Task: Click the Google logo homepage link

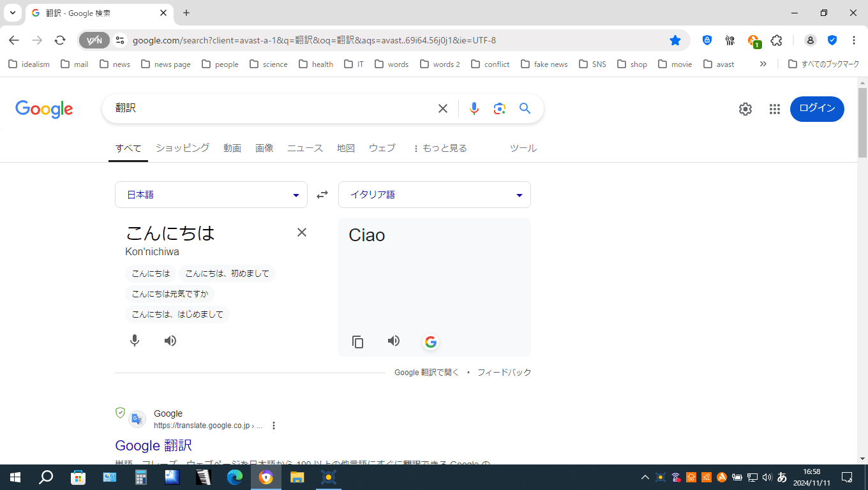Action: [44, 109]
